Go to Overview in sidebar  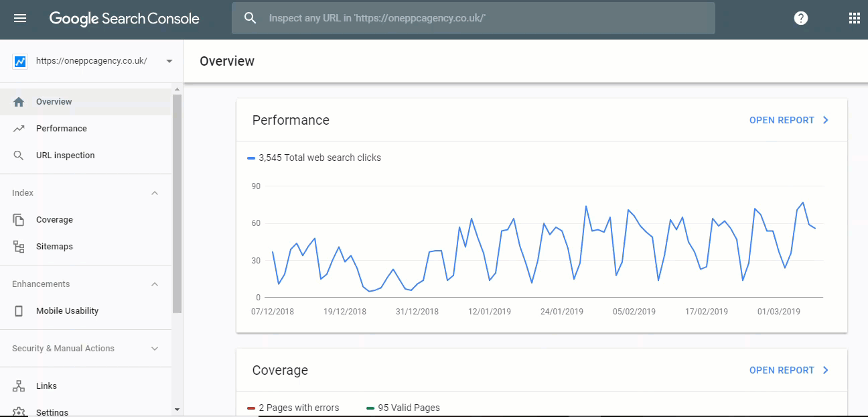point(86,102)
